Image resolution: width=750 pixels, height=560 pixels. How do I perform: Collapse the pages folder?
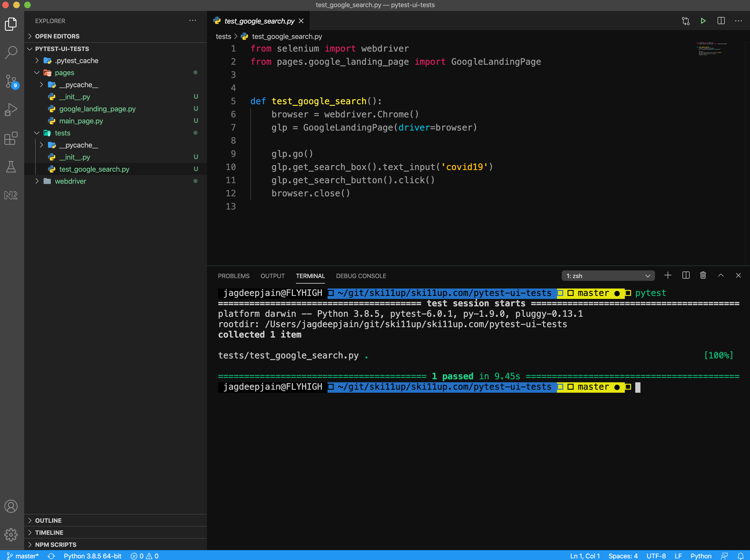65,73
